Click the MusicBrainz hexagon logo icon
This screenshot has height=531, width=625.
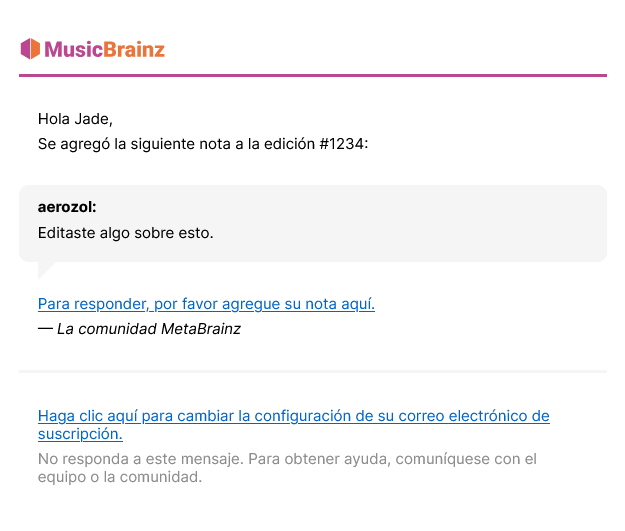pos(30,49)
